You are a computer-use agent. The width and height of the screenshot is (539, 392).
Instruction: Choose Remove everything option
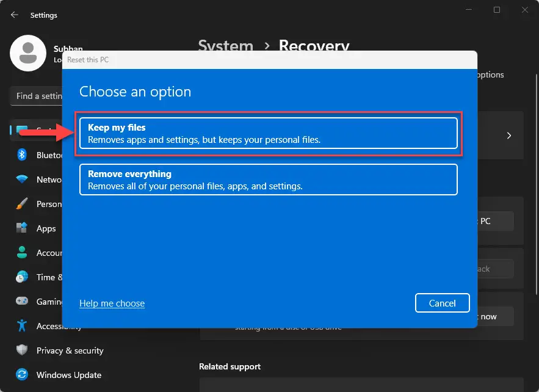(268, 180)
